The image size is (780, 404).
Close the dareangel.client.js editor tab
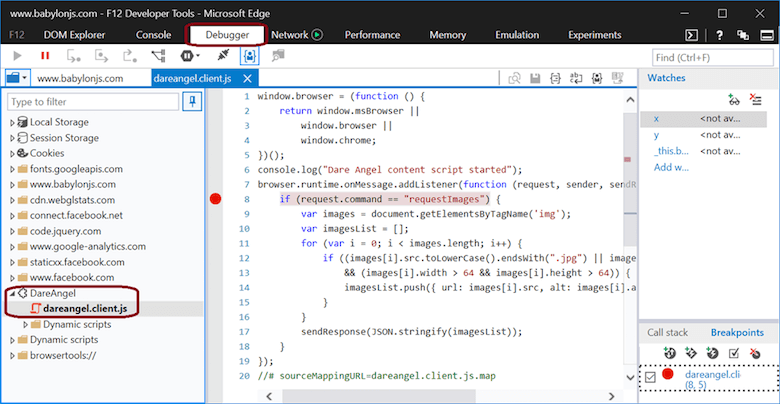[x=247, y=78]
